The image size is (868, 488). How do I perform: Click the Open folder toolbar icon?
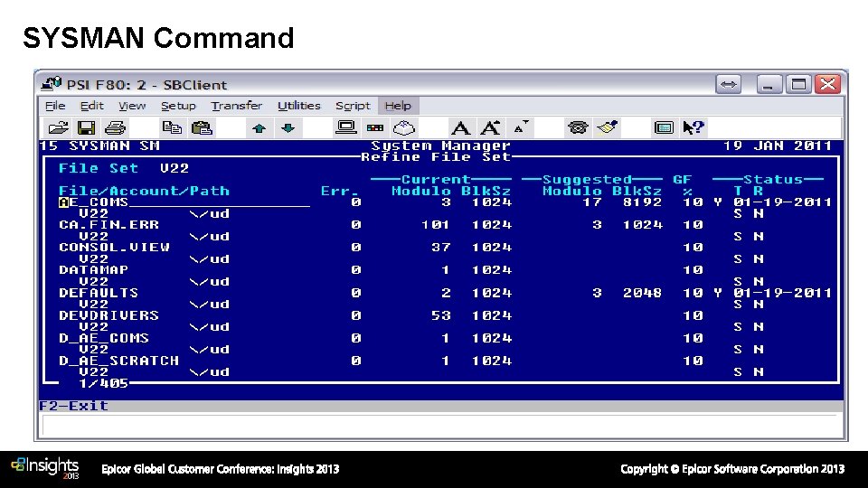click(58, 127)
